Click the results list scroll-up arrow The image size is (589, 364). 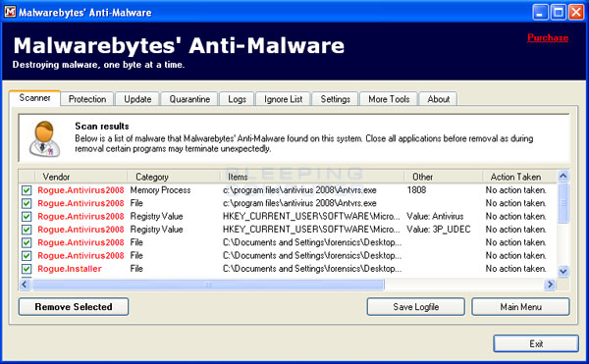point(563,176)
